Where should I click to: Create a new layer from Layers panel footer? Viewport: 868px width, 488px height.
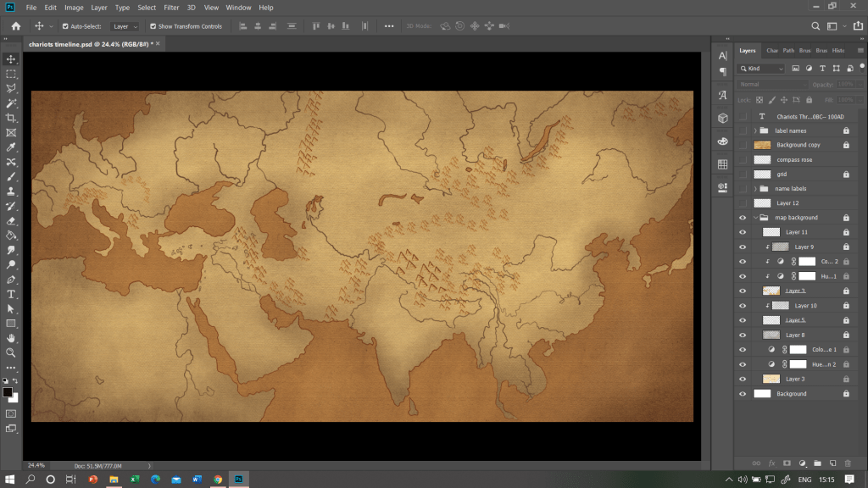pos(833,463)
